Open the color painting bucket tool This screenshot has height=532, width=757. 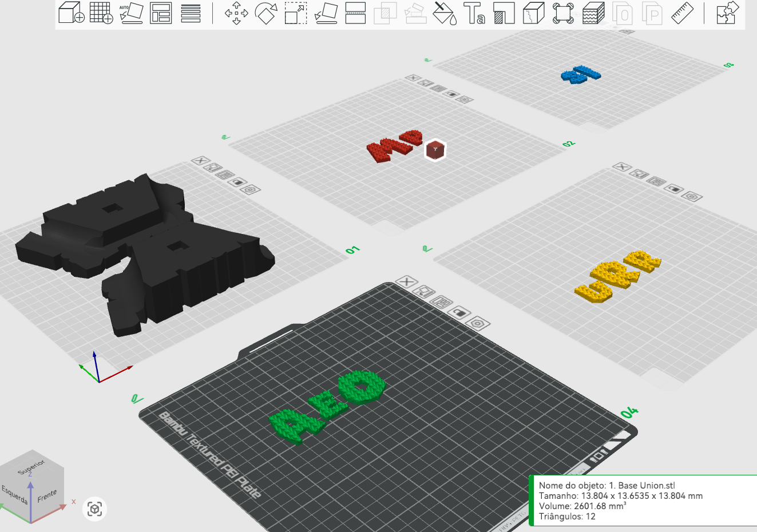[x=445, y=13]
